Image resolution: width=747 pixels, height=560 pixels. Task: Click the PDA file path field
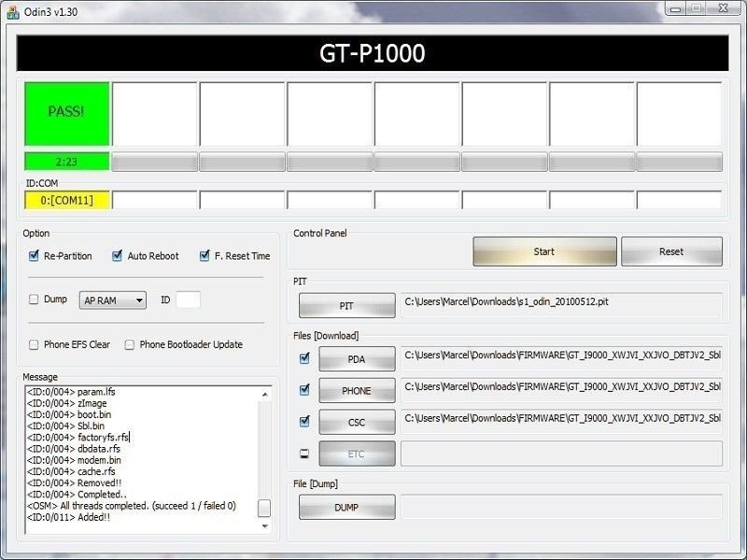click(561, 358)
